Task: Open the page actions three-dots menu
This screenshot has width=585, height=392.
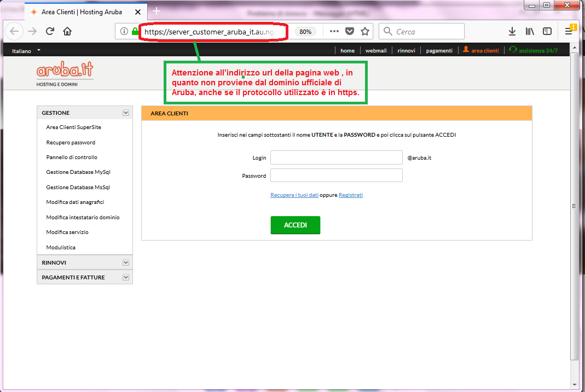Action: pos(334,31)
